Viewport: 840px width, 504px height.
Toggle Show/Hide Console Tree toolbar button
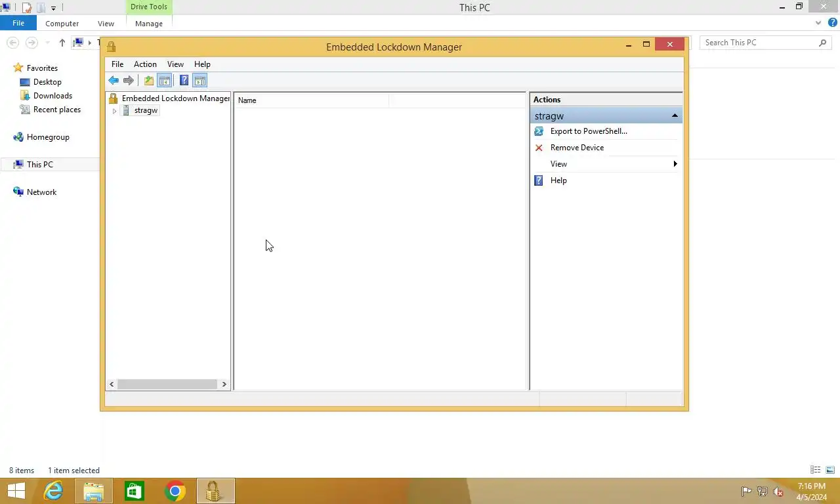(165, 81)
